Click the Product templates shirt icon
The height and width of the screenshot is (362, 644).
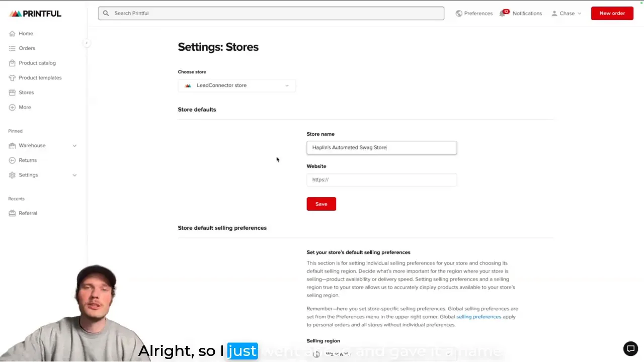(12, 78)
